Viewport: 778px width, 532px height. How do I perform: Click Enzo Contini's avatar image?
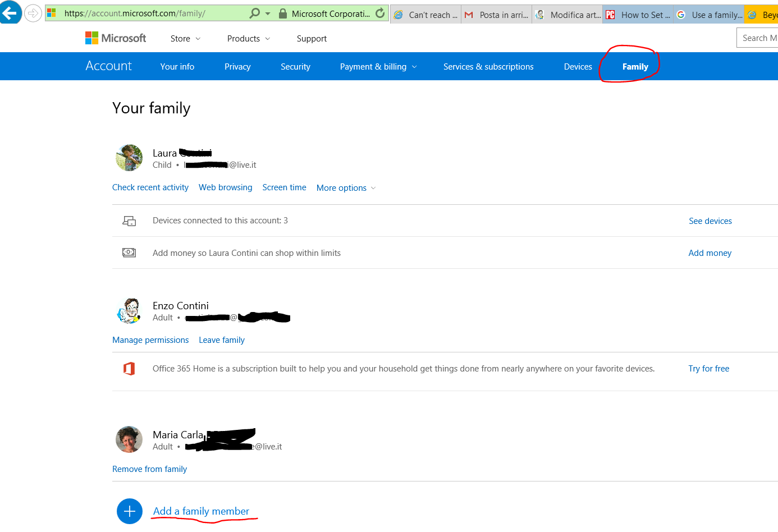click(x=129, y=311)
